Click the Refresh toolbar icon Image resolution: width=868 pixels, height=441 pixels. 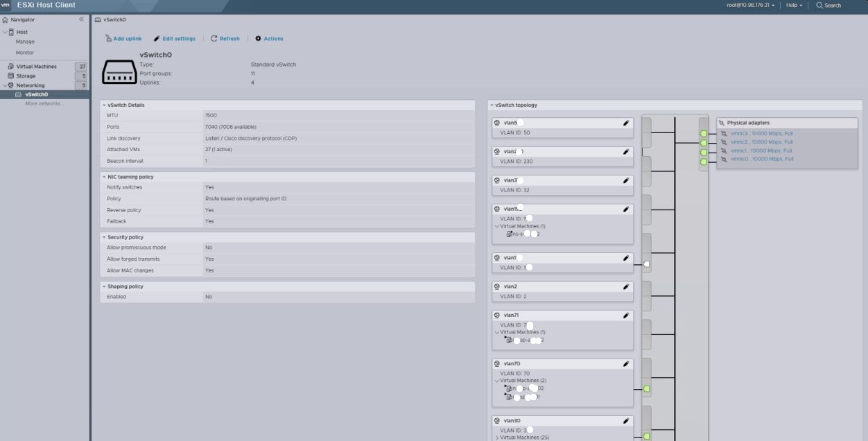[214, 39]
